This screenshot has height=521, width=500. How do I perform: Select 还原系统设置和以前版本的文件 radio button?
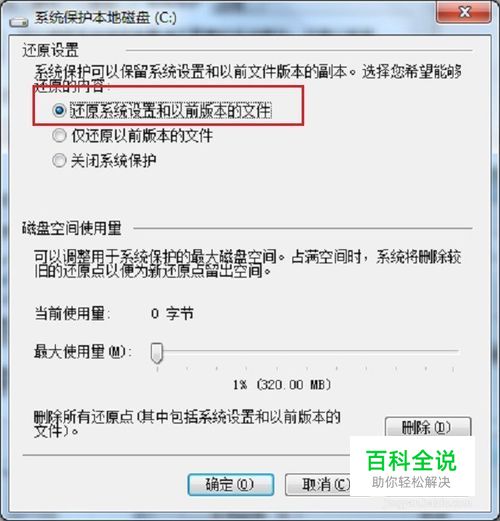coord(59,110)
